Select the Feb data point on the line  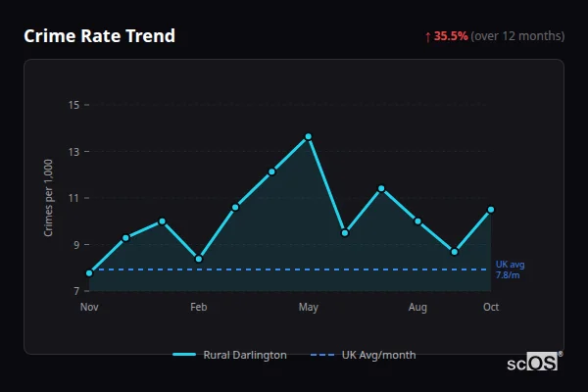[199, 259]
